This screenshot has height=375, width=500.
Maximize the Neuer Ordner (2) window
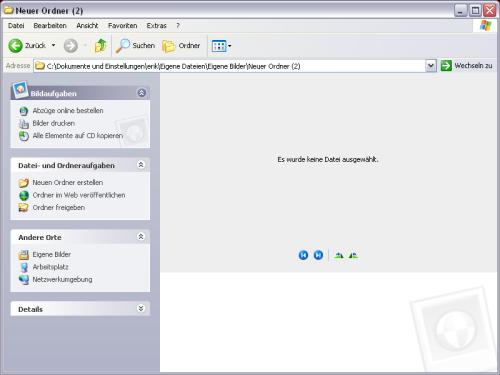(475, 11)
